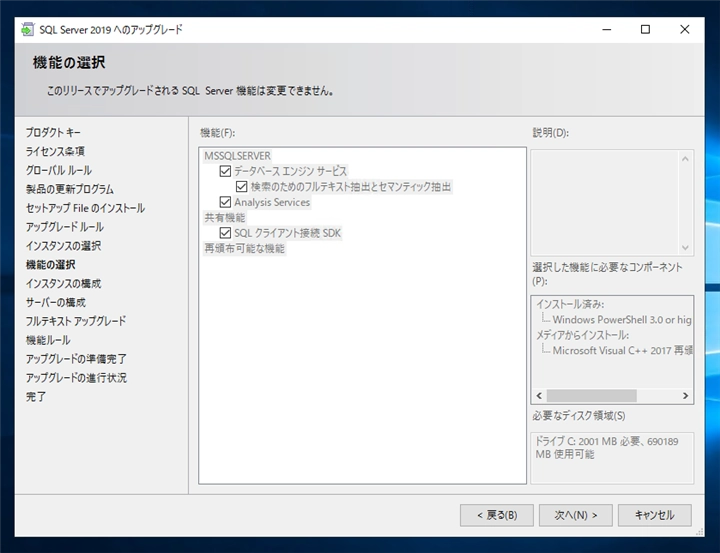Open the ライセンス条項 step

[55, 152]
